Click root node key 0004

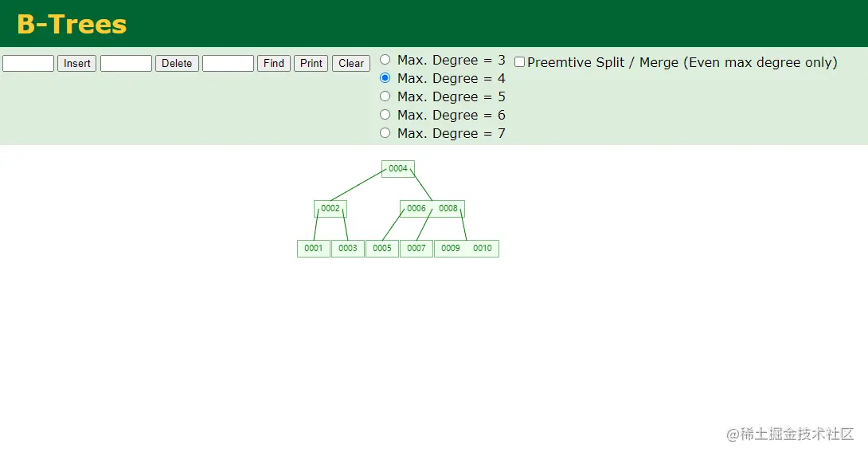pos(398,168)
